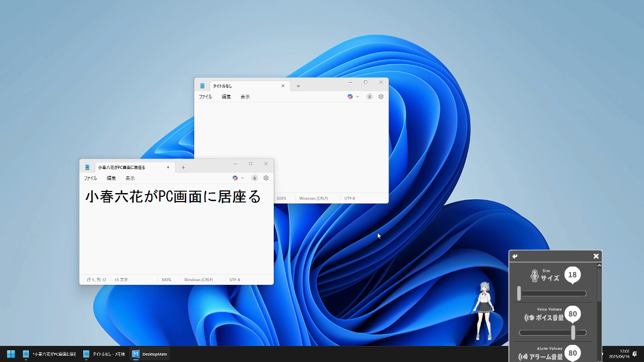The image size is (644, 362).
Task: Maximize the 小春六花 Notepad window
Action: [x=251, y=164]
